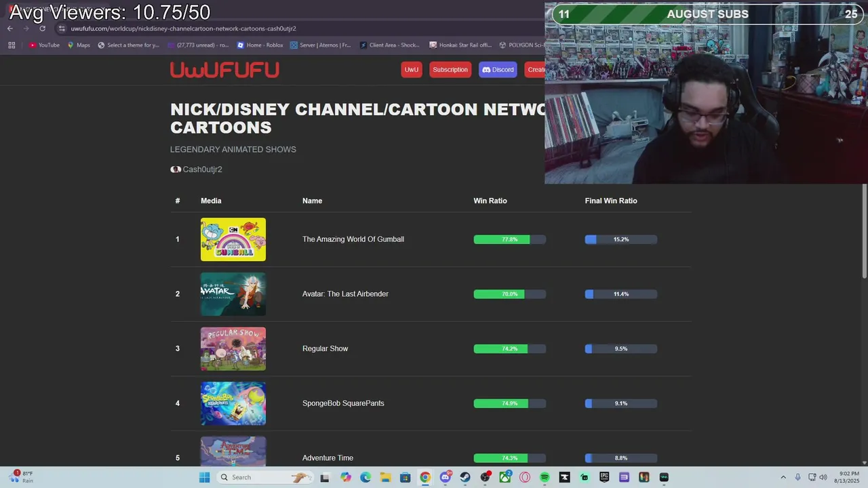
Task: Click Avatar's 11.4% final win ratio bar
Action: (x=621, y=294)
